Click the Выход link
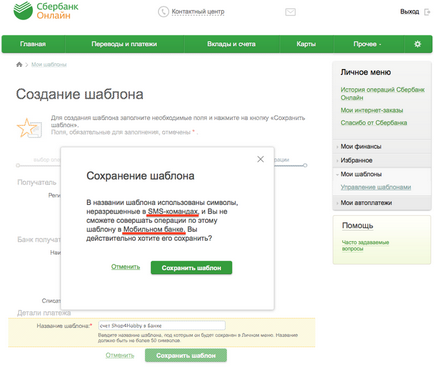Image resolution: width=434 pixels, height=371 pixels. (x=410, y=12)
